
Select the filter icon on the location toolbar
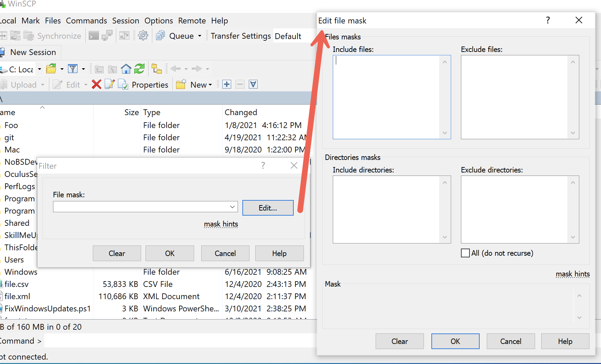(72, 69)
